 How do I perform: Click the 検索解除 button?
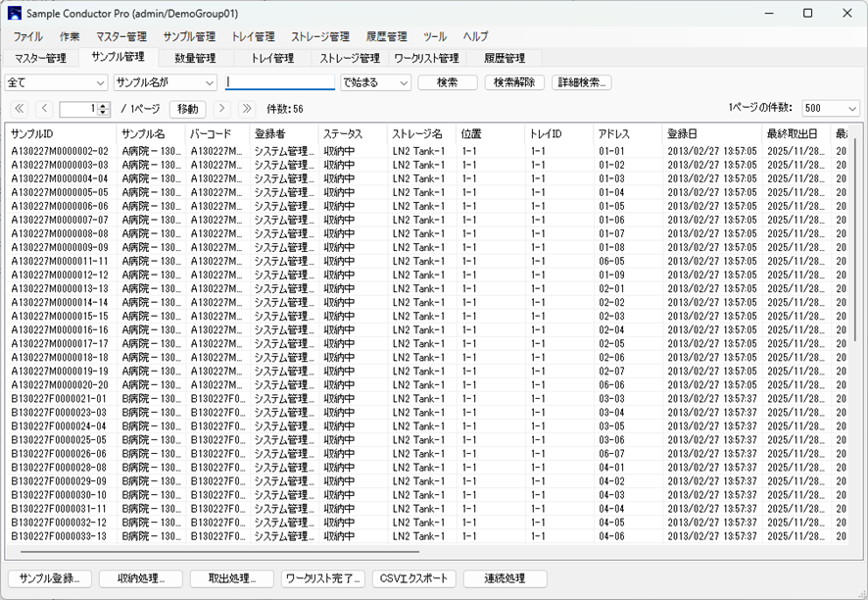click(x=514, y=83)
